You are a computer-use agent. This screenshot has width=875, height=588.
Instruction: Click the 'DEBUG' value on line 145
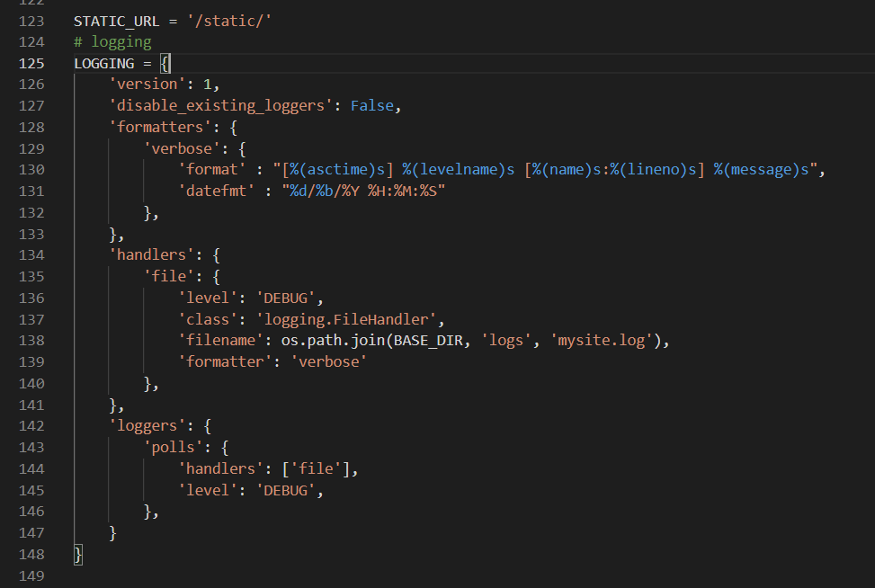286,490
